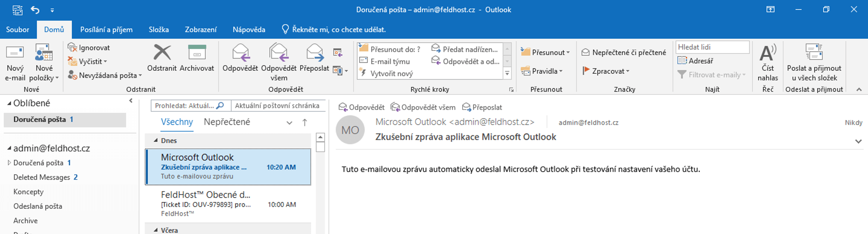Open the Odeslaná pošta folder
Image resolution: width=868 pixels, height=234 pixels.
click(x=38, y=206)
